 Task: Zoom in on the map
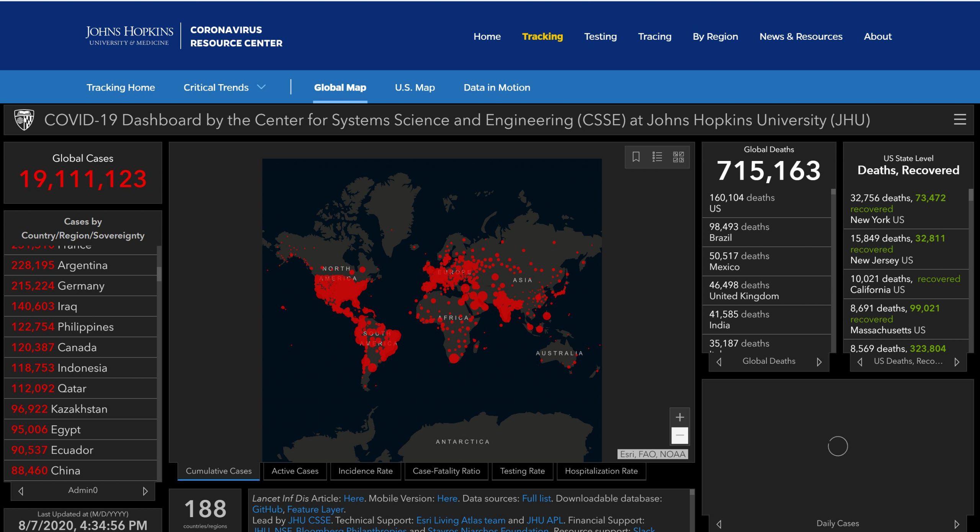(679, 417)
